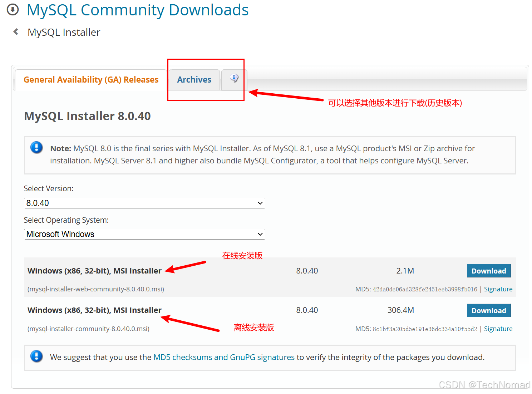Viewport: 532px width, 394px height.
Task: Open the Select Version dropdown showing 8.0.40
Action: click(x=144, y=203)
